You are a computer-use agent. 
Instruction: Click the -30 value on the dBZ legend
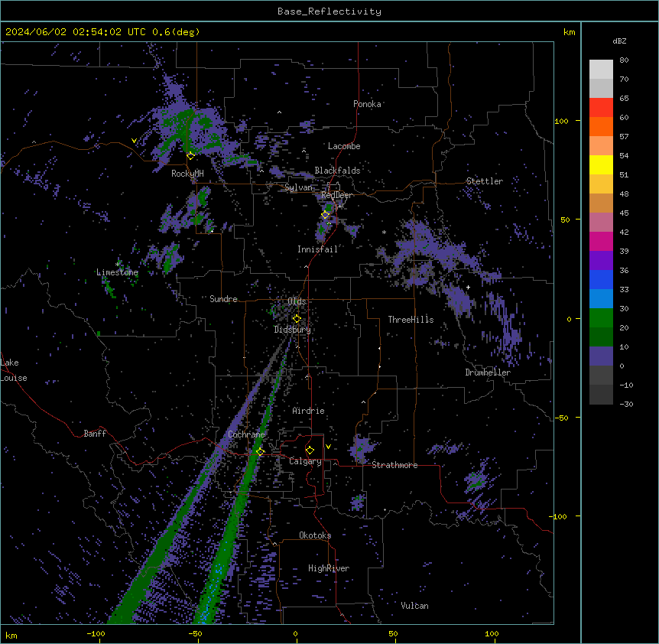[626, 404]
